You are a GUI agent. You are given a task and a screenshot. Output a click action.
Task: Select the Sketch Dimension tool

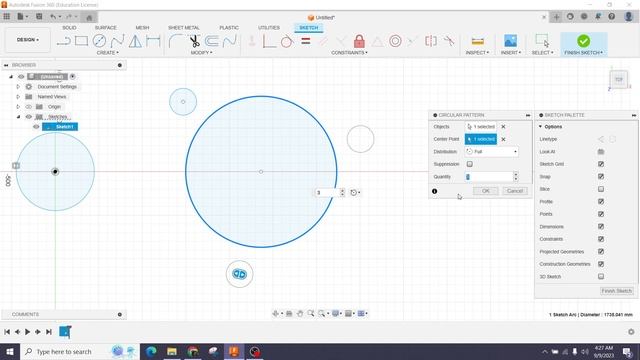pos(153,41)
